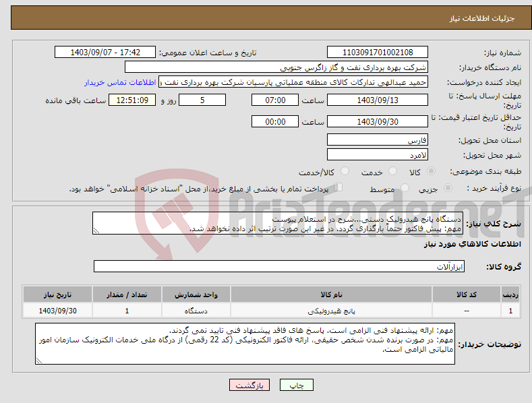Open the اطلاعات تماس خریدار link
The width and height of the screenshot is (532, 403).
(120, 82)
